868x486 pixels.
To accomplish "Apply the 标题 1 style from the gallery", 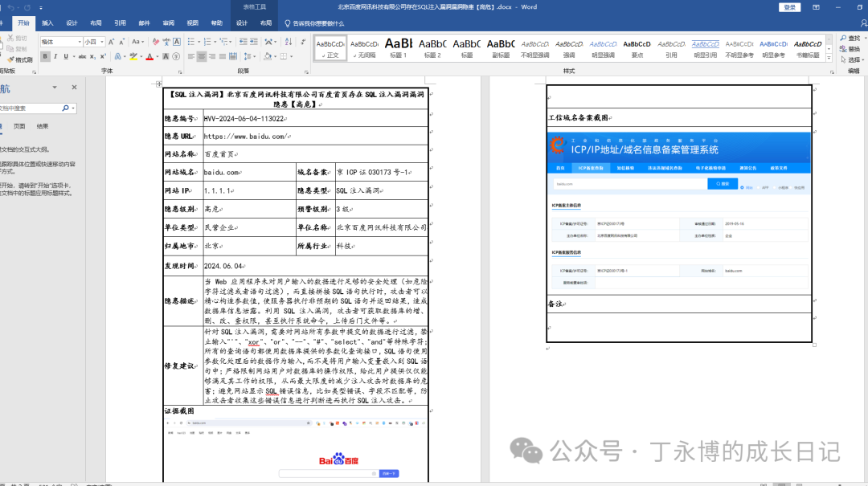I will pyautogui.click(x=399, y=47).
